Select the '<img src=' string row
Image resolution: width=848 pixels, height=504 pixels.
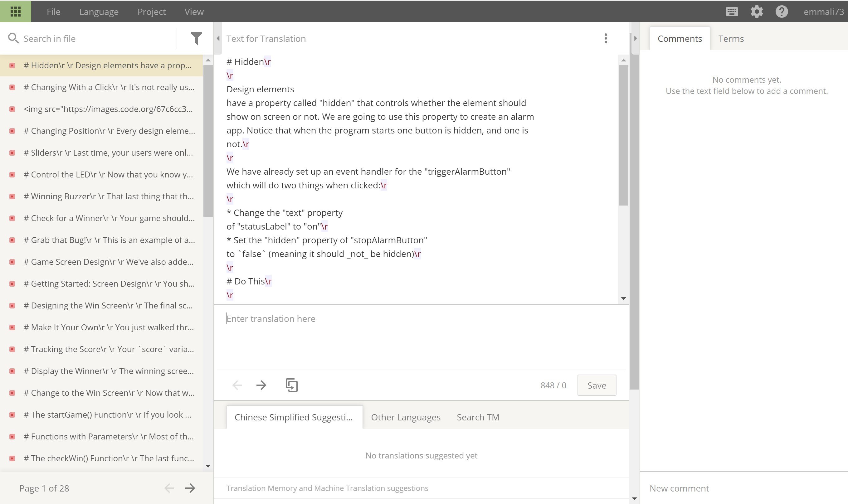pyautogui.click(x=101, y=109)
